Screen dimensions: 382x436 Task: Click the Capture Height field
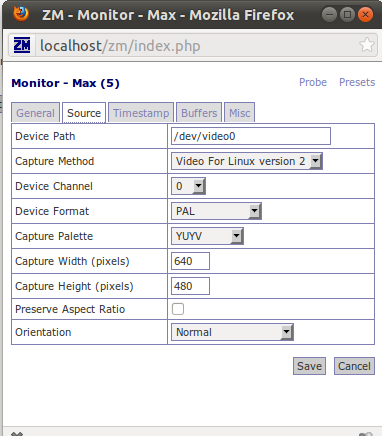click(x=190, y=286)
